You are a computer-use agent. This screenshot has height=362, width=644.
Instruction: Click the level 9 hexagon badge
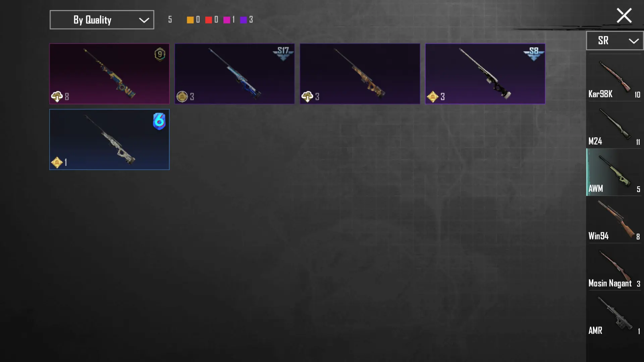pyautogui.click(x=160, y=54)
